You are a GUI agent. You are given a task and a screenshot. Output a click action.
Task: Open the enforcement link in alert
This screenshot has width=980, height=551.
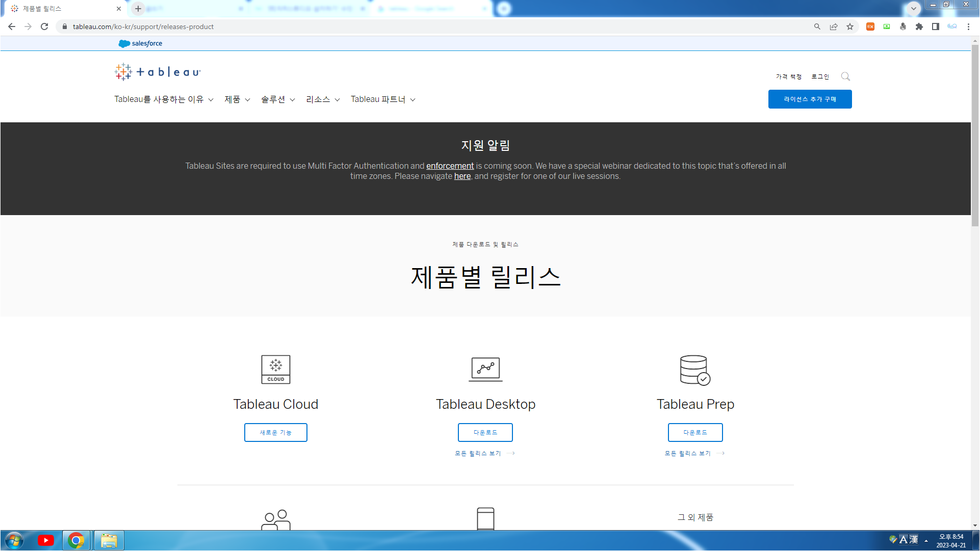(x=450, y=166)
